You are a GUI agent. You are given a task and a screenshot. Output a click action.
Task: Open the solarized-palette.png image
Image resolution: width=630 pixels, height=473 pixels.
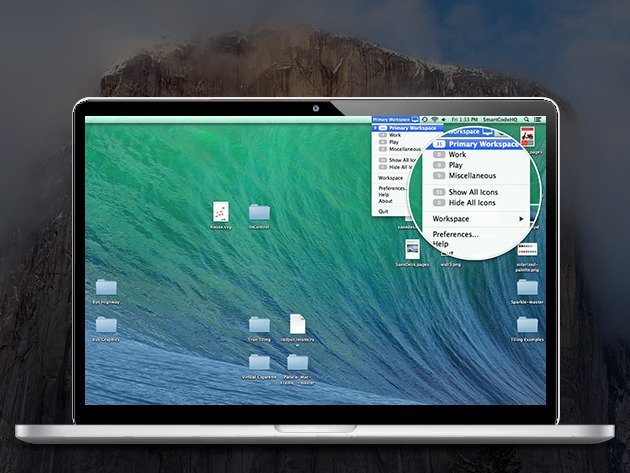[x=527, y=249]
